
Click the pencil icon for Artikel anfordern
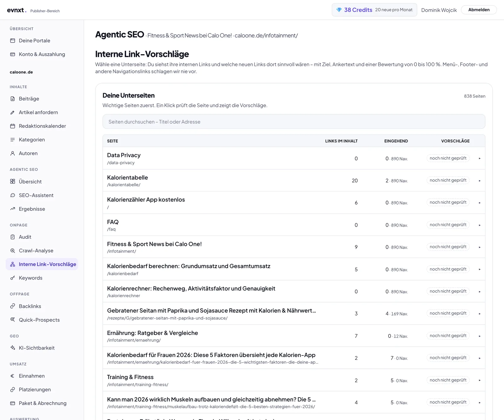pyautogui.click(x=13, y=112)
